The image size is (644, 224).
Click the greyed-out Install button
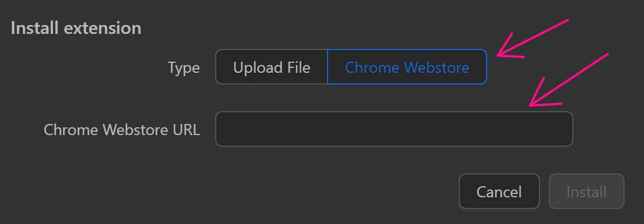586,192
